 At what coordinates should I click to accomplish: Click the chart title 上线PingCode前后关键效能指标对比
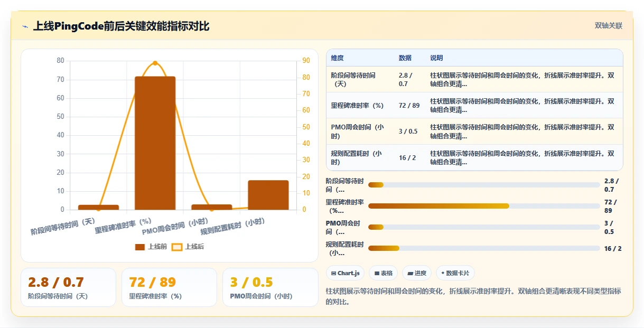(x=122, y=26)
